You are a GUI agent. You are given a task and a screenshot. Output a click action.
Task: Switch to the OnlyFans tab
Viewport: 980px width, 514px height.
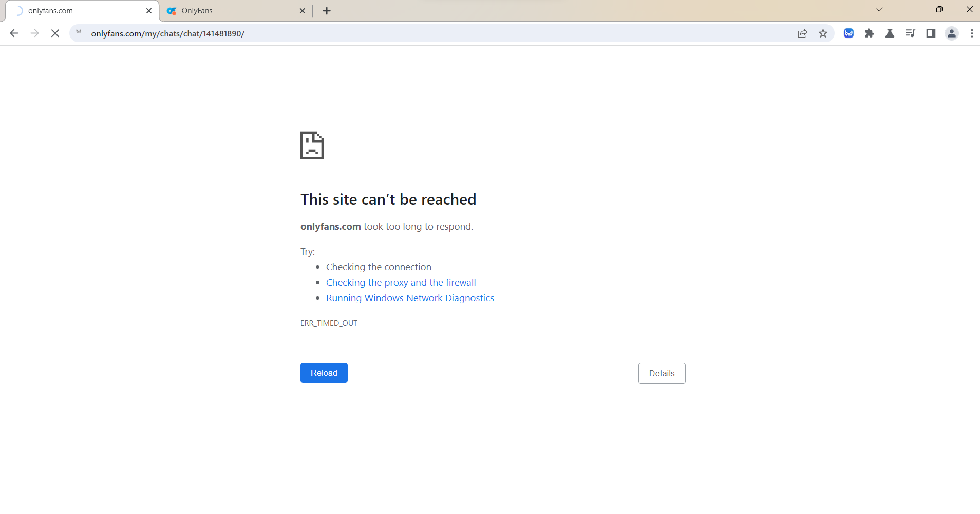231,11
